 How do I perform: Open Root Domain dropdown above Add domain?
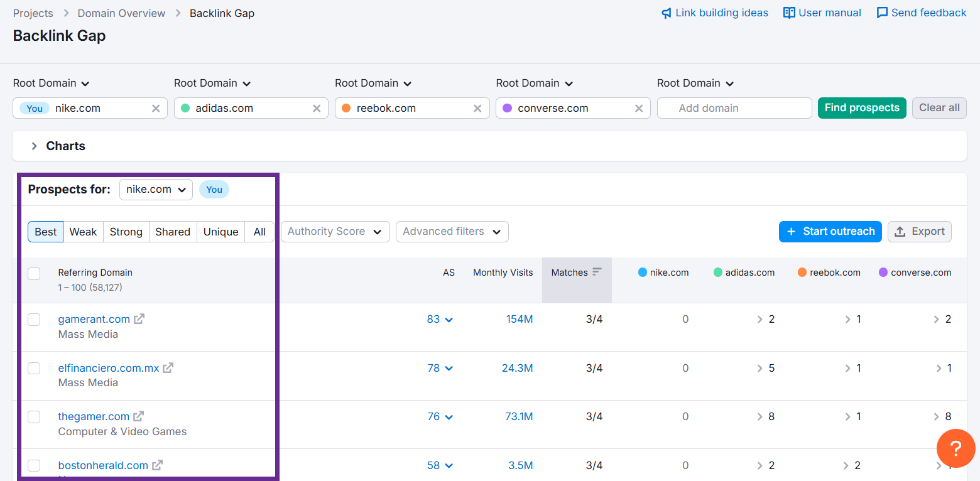695,84
